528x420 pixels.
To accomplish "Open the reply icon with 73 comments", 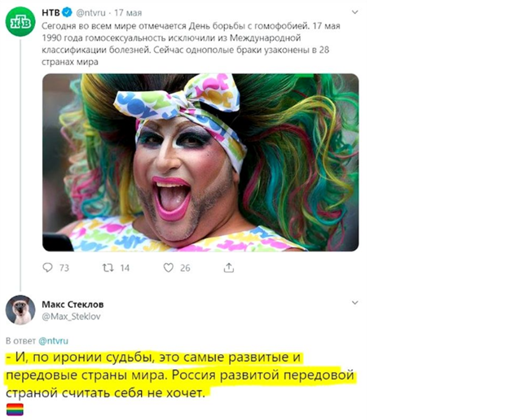I will coord(47,268).
